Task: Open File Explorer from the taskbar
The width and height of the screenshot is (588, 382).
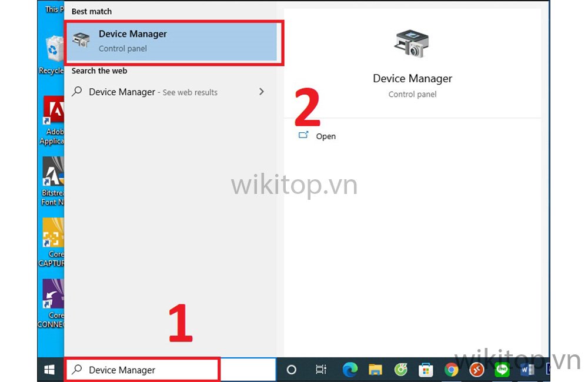Action: coord(375,370)
